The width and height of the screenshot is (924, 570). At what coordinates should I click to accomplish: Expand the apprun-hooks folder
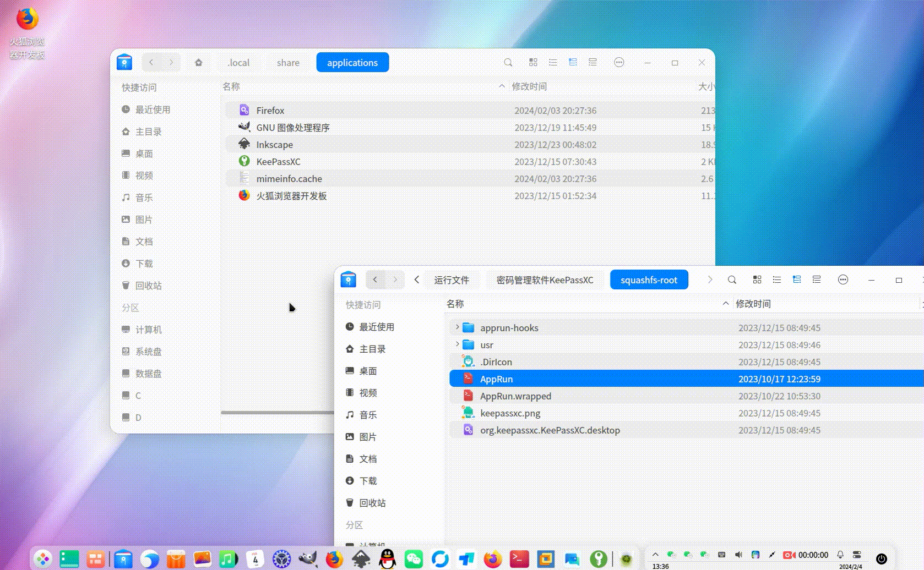point(457,327)
